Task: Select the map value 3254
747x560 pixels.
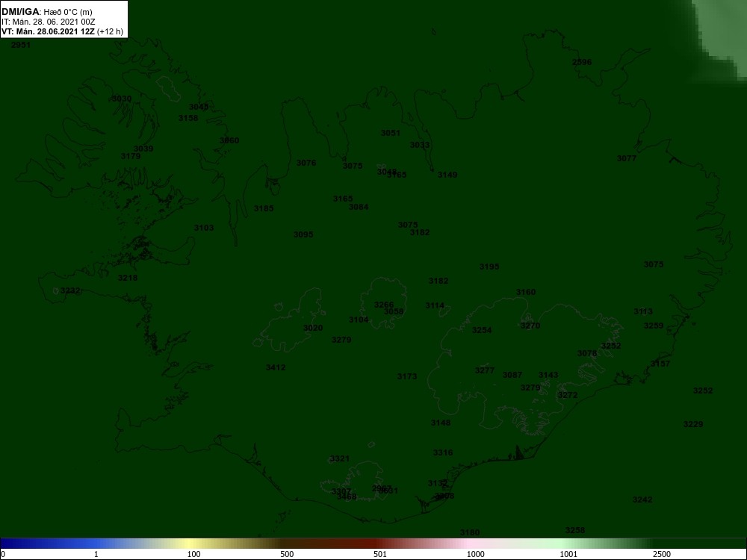Action: click(x=482, y=331)
